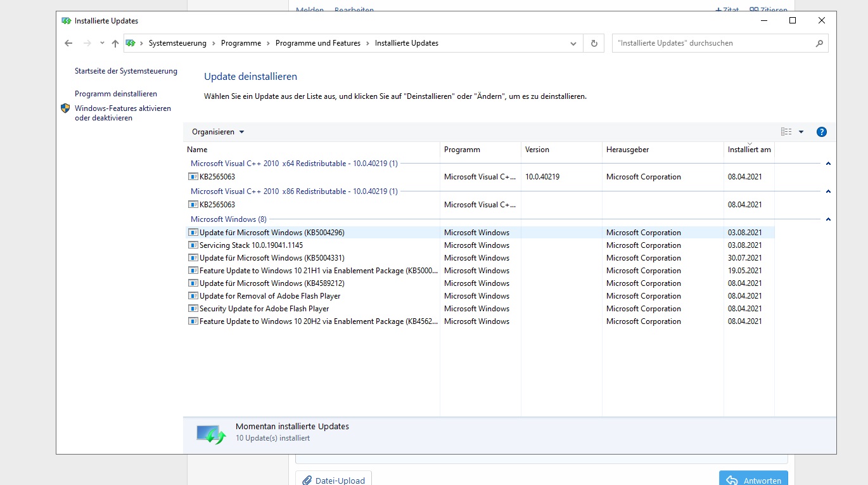The image size is (868, 485).
Task: Click Antworten button in the background page
Action: (753, 480)
